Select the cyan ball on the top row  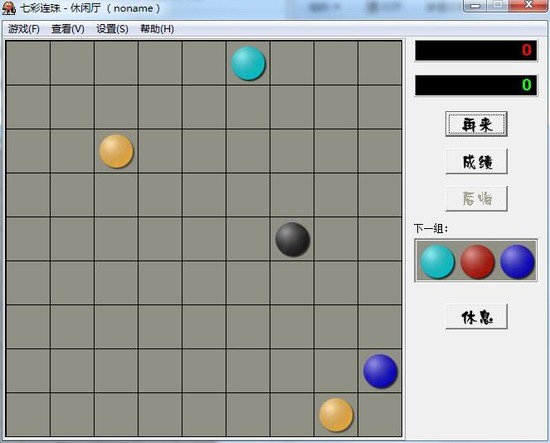point(248,63)
